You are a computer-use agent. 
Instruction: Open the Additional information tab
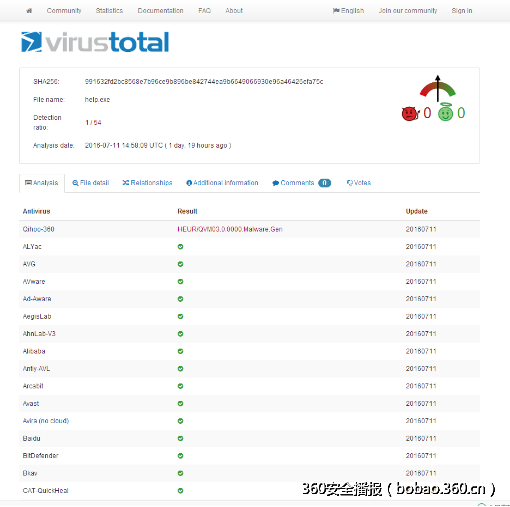pos(222,183)
